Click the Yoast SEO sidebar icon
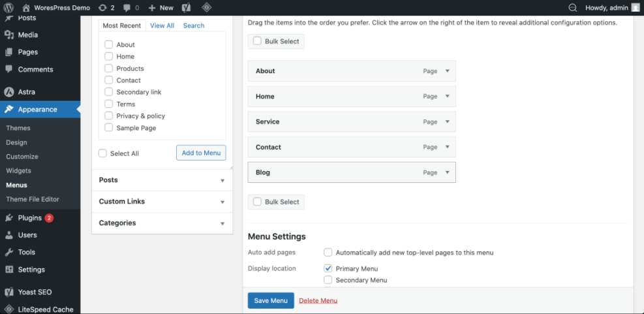Image resolution: width=644 pixels, height=314 pixels. (x=9, y=292)
